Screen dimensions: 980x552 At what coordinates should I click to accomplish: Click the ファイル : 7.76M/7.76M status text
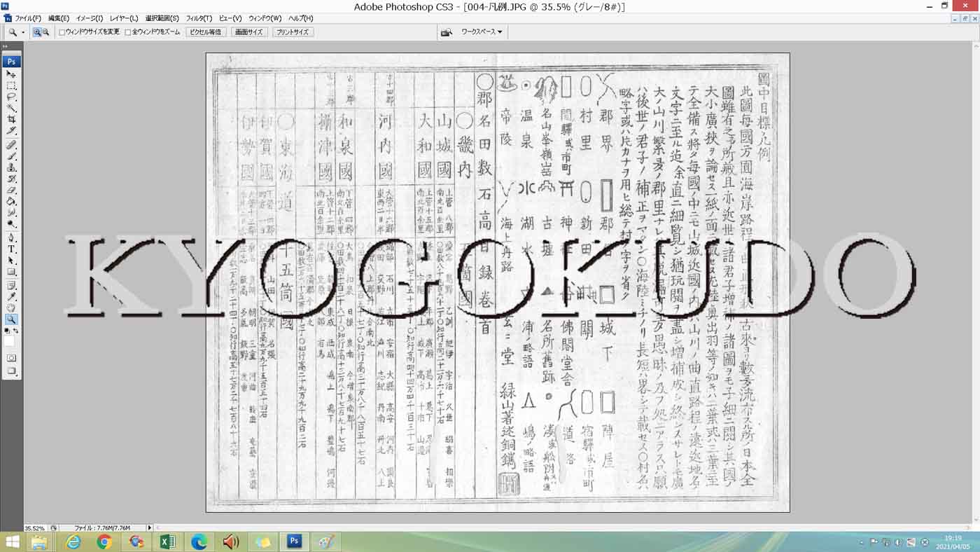tap(102, 528)
